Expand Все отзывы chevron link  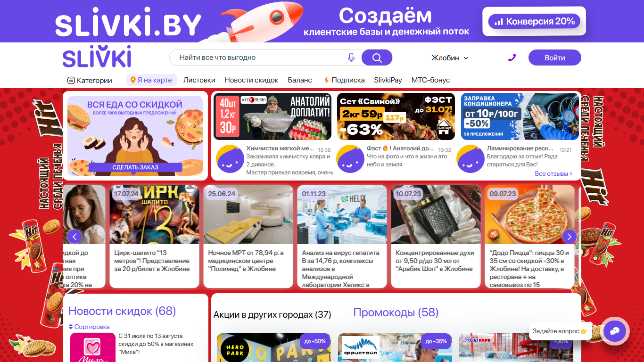(553, 173)
